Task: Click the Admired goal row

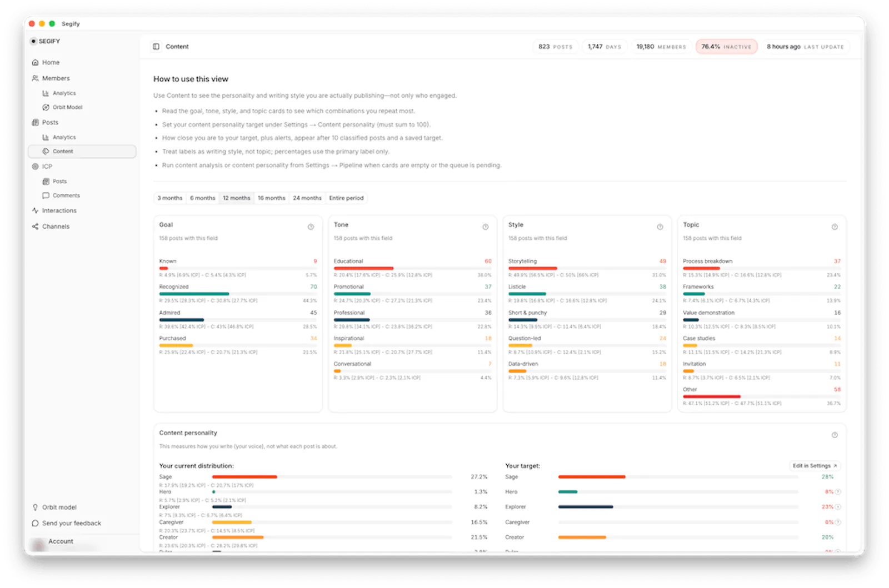Action: [x=238, y=319]
